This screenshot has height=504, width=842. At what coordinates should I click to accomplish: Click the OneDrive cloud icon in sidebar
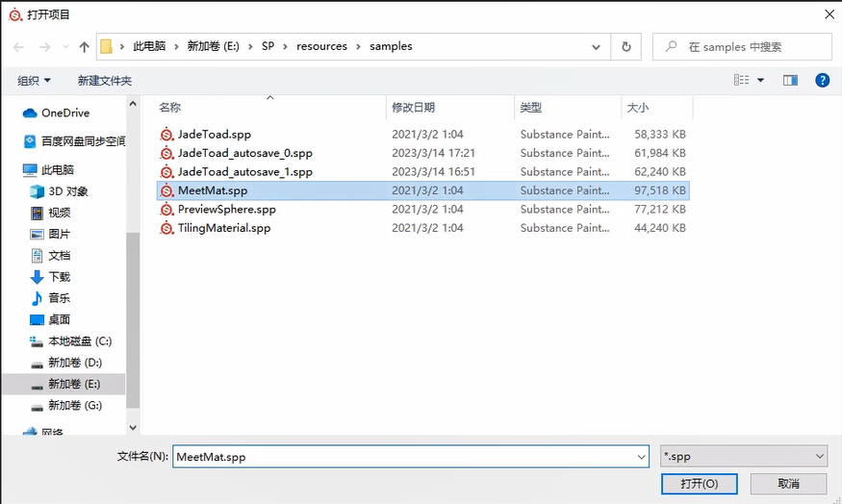pos(30,113)
